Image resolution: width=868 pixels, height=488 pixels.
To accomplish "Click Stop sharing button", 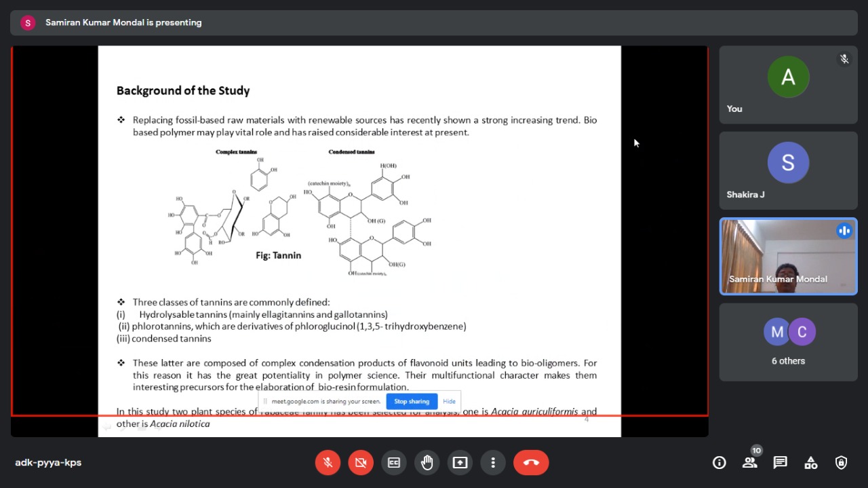I will [412, 401].
